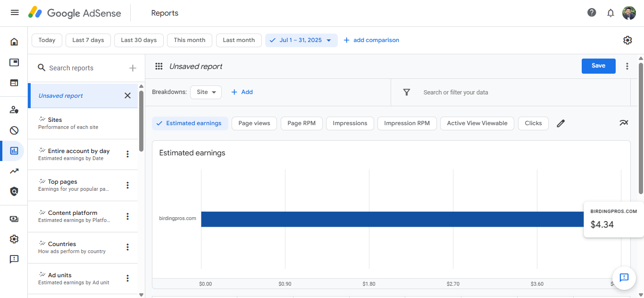
Task: Click the main page vertical scrollbar
Action: [641, 128]
